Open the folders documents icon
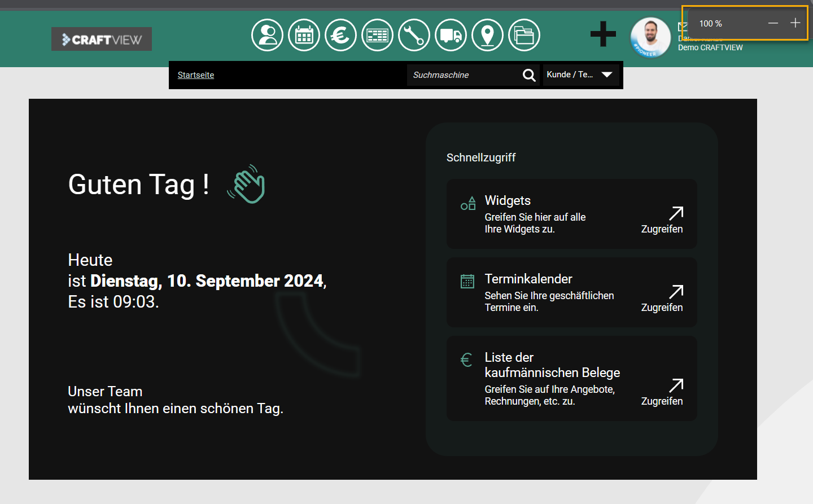813x504 pixels. coord(524,35)
